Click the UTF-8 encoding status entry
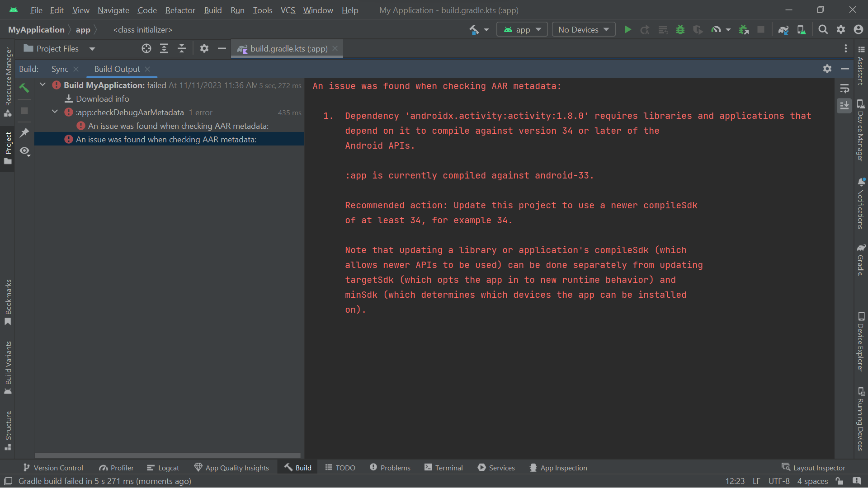 779,482
